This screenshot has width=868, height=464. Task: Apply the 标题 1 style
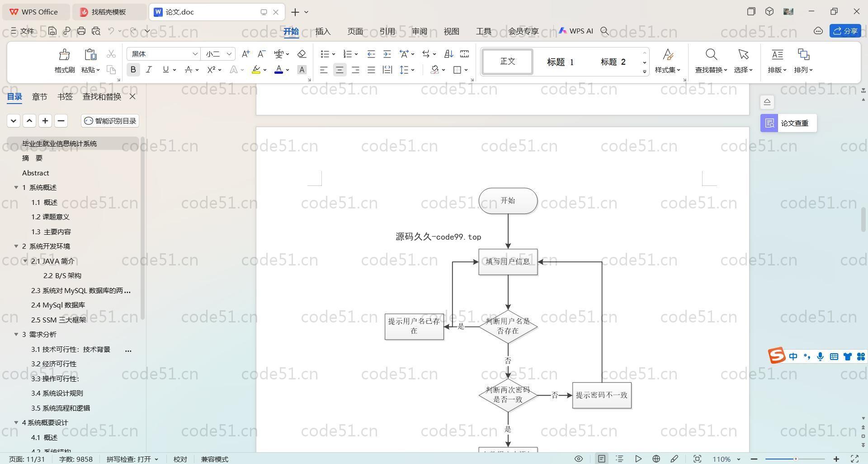[560, 62]
